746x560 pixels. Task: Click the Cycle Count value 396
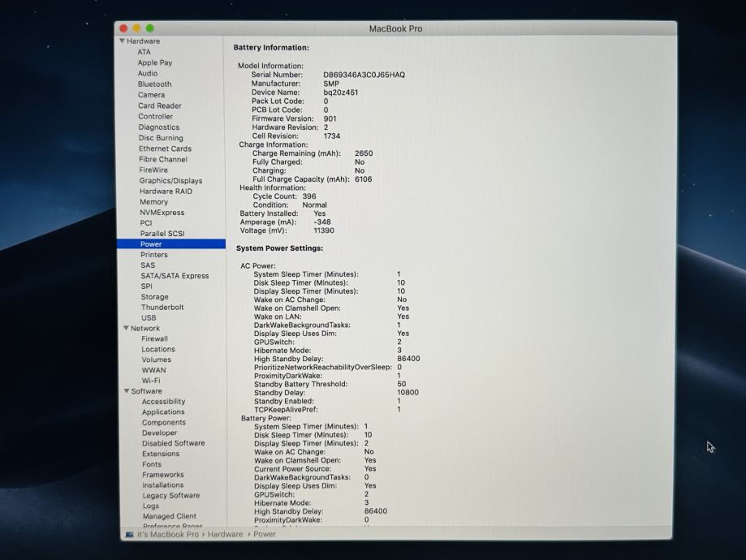(309, 196)
